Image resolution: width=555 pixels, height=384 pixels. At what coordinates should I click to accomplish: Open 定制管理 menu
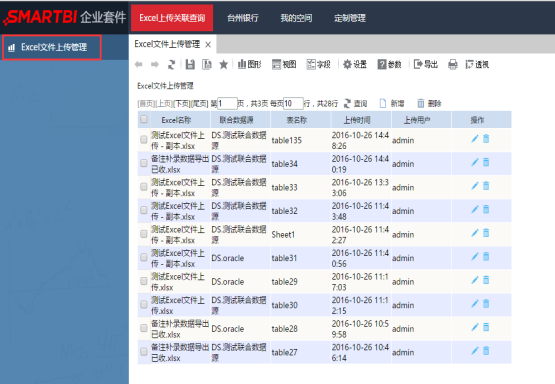350,18
